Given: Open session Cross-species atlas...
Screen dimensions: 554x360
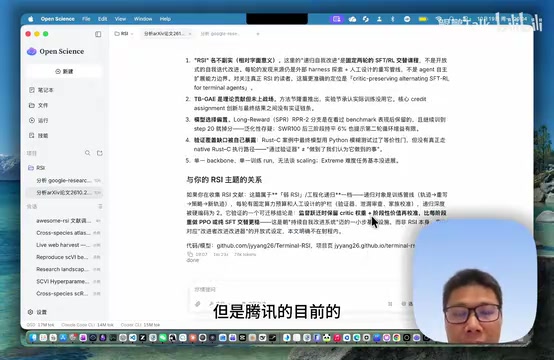Looking at the screenshot, I should 64,233.
